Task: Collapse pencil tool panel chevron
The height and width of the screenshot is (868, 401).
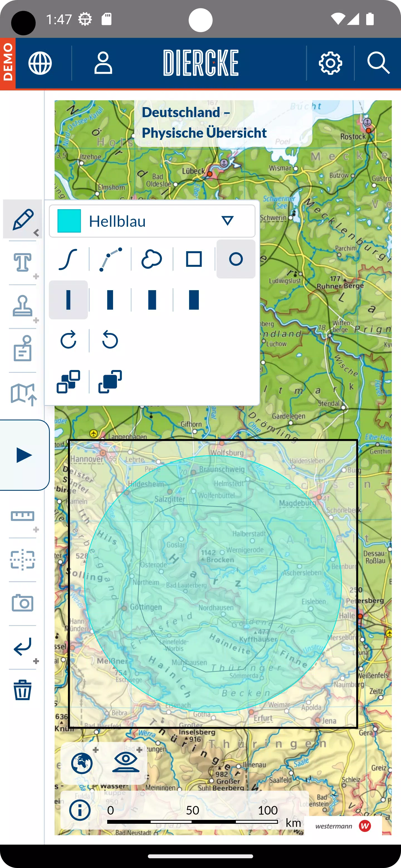Action: tap(36, 233)
